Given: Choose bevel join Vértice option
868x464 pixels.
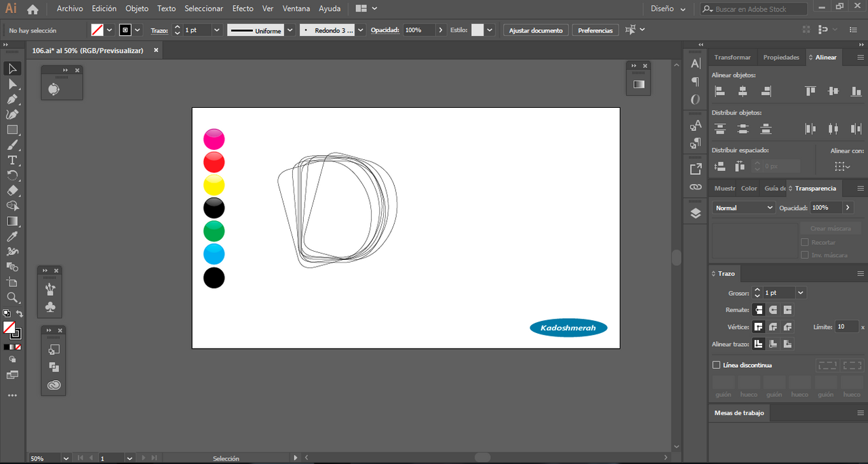Looking at the screenshot, I should 787,326.
